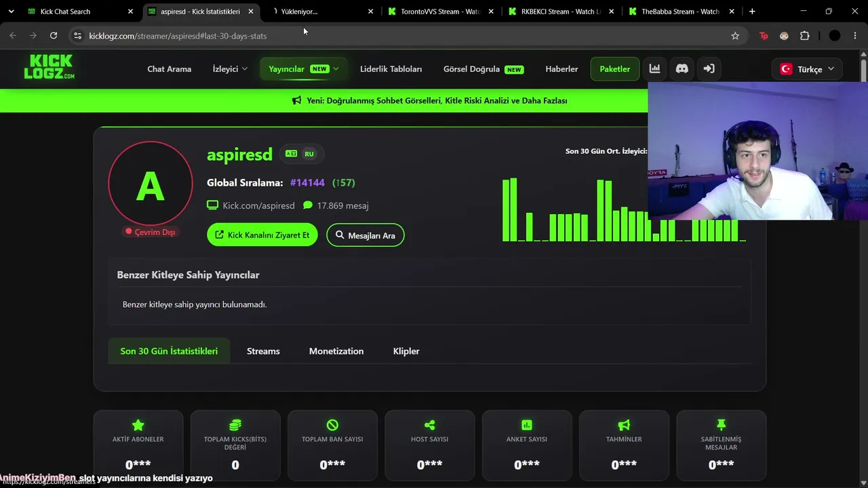The width and height of the screenshot is (868, 488).
Task: Click the browser forward arrow
Action: [x=33, y=36]
